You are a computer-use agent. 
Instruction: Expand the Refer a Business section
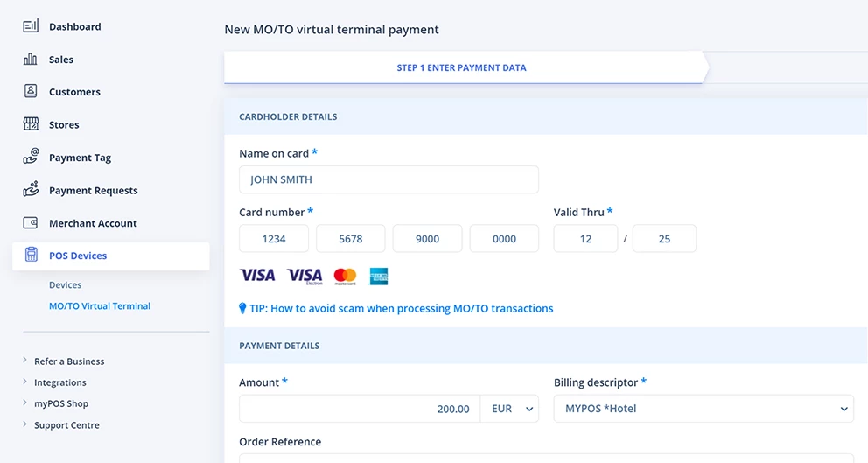point(68,361)
